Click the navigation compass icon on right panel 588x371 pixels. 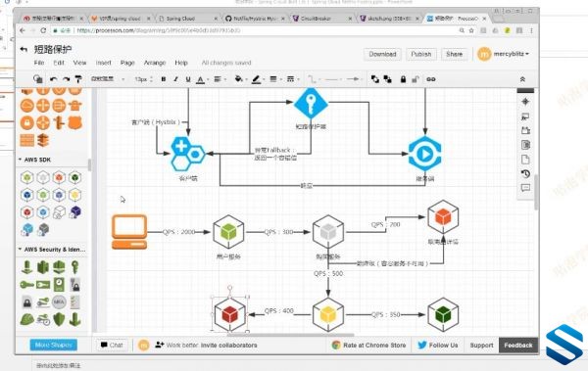point(525,102)
